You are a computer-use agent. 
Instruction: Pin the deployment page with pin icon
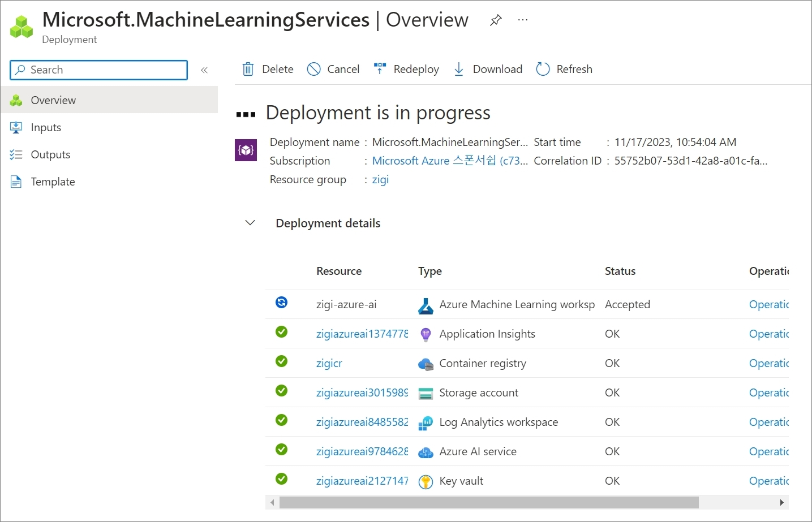pyautogui.click(x=496, y=20)
